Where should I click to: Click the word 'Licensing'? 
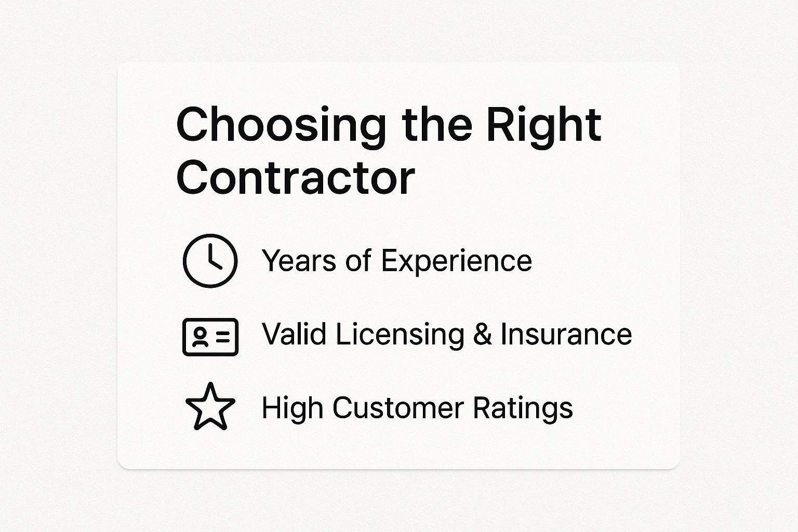[x=399, y=334]
